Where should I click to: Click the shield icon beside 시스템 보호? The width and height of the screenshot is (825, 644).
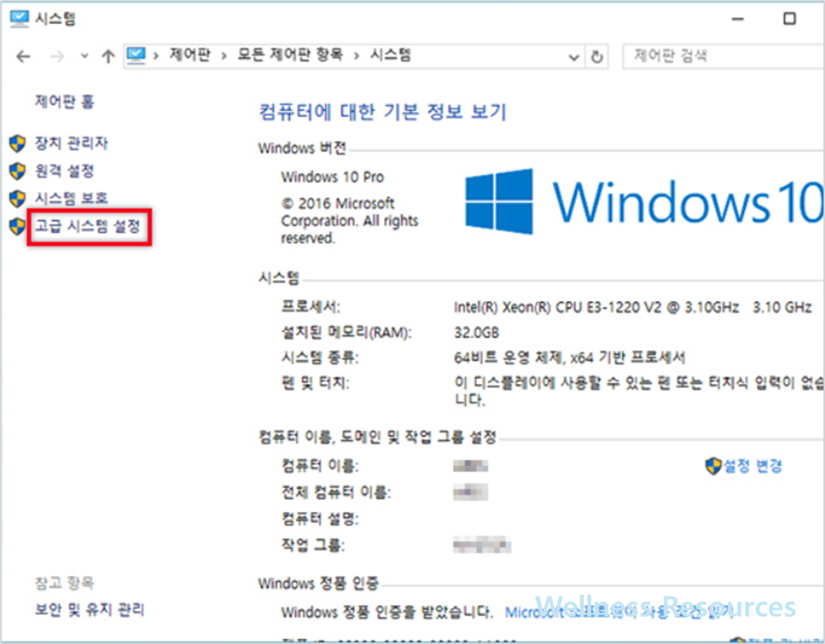click(17, 198)
